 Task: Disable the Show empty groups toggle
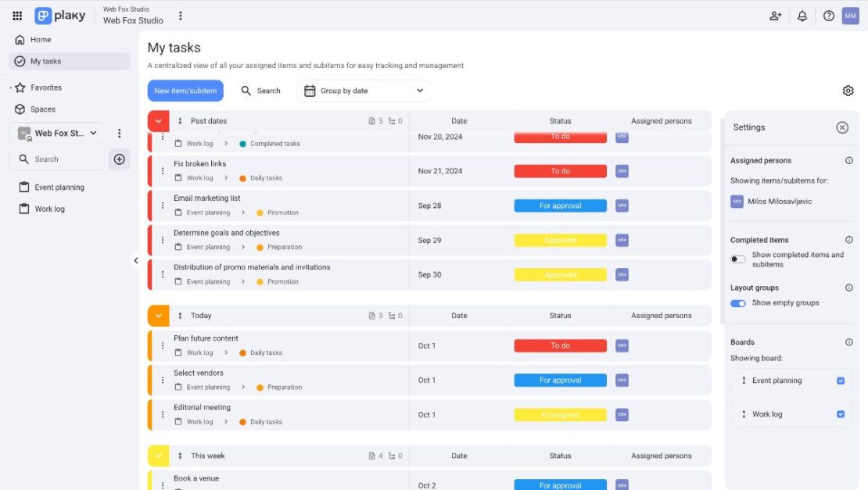tap(737, 303)
